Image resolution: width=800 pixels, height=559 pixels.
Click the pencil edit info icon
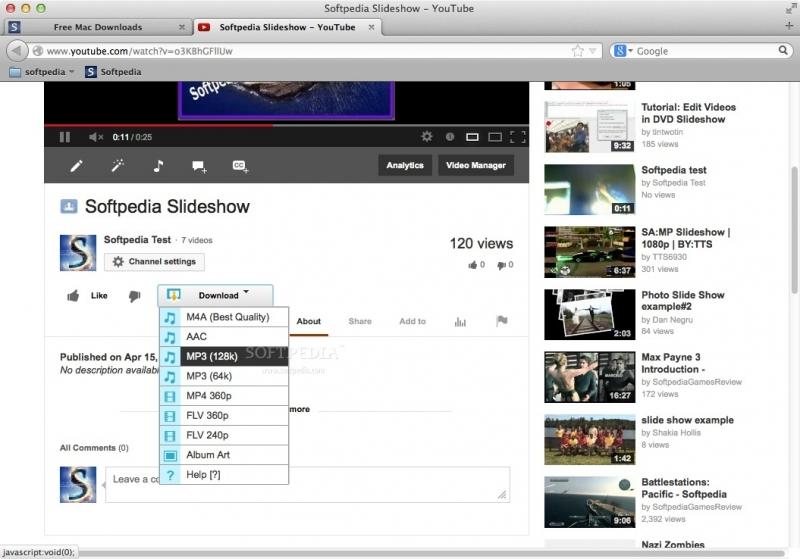point(76,166)
